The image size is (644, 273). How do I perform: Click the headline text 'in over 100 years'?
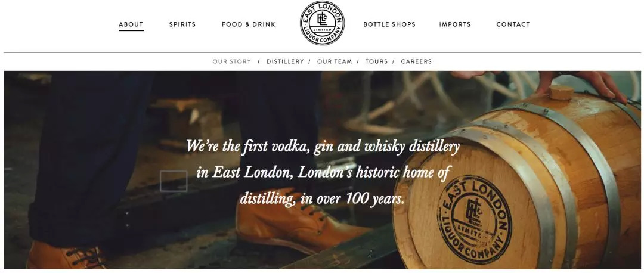352,198
